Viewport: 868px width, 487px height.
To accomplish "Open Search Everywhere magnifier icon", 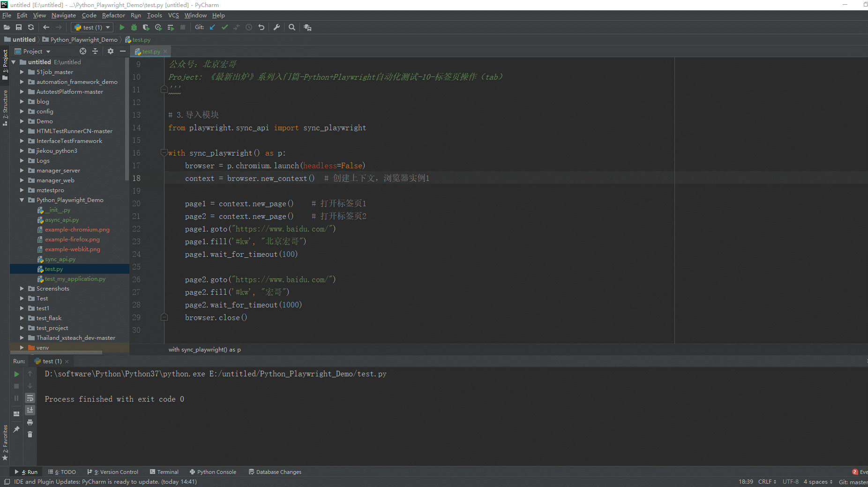I will [292, 28].
